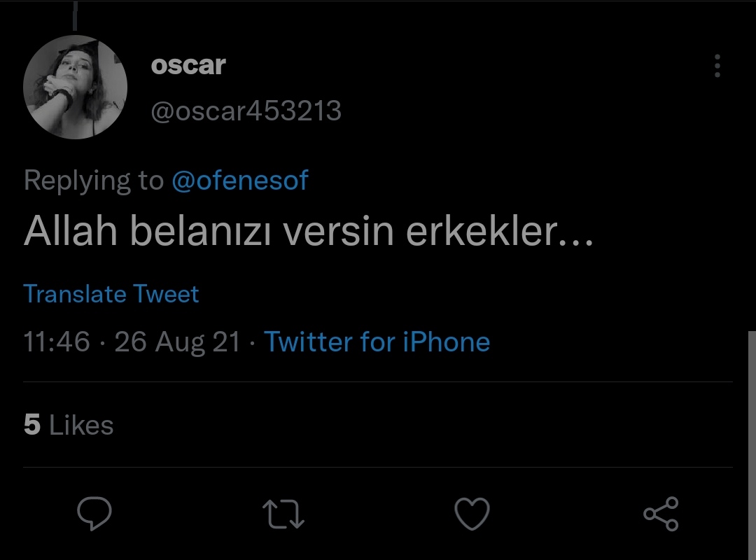Click the word Likes below the tweet
756x560 pixels.
point(81,425)
